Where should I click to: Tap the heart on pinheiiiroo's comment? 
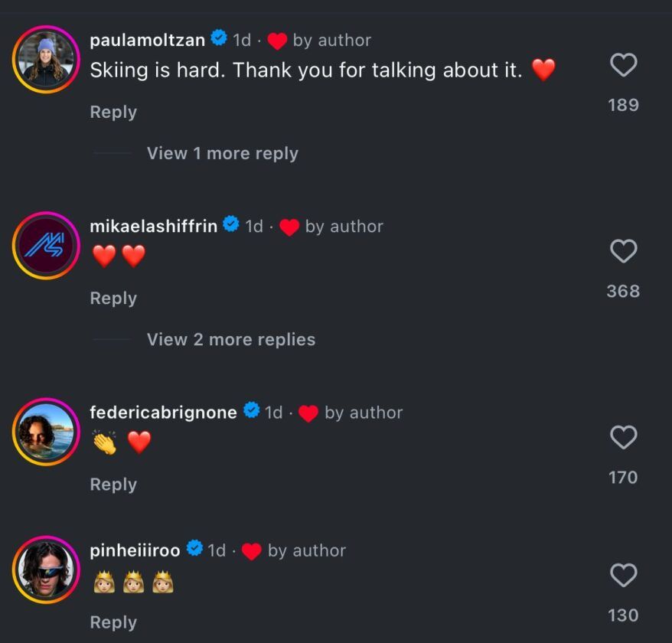pyautogui.click(x=623, y=575)
